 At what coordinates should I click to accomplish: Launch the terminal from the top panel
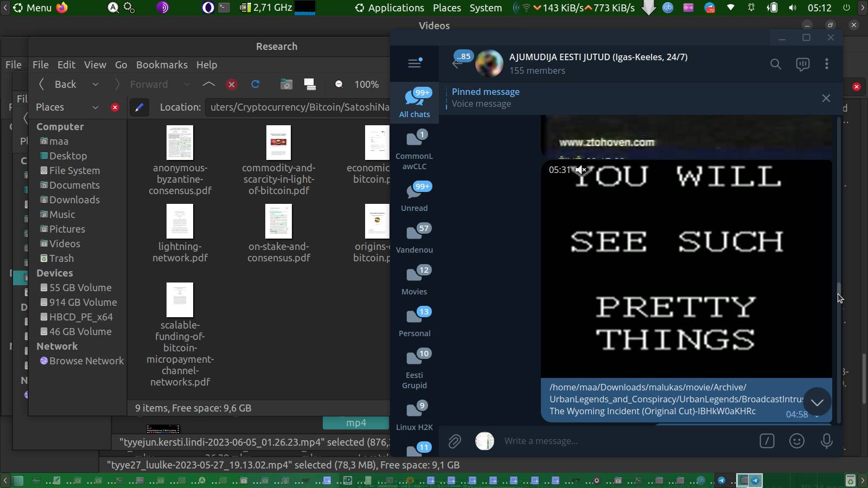[225, 8]
